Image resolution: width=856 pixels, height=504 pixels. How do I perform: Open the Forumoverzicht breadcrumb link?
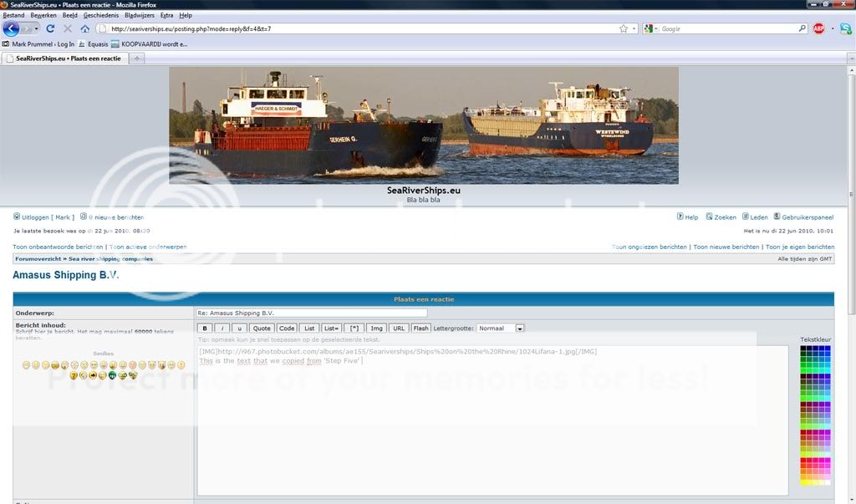click(38, 259)
